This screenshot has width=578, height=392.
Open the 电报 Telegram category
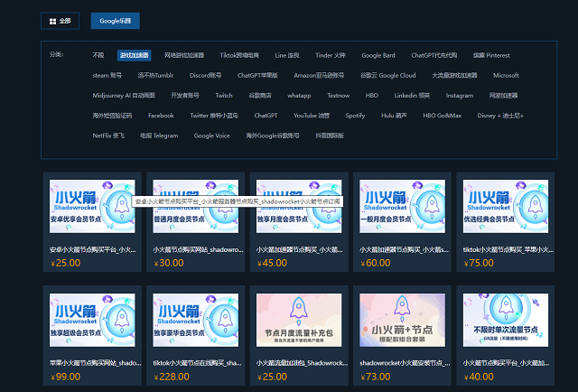[159, 135]
